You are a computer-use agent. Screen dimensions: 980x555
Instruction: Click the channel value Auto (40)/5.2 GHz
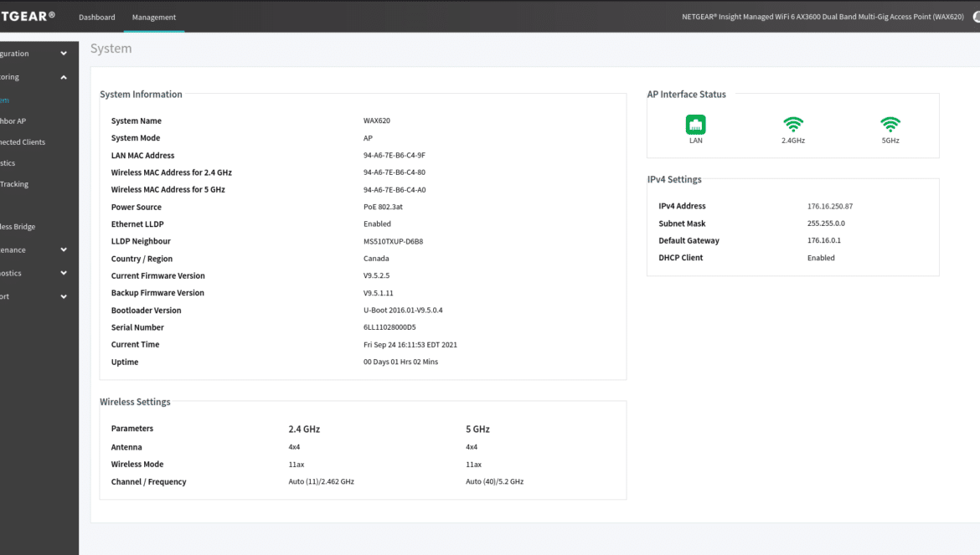(494, 481)
